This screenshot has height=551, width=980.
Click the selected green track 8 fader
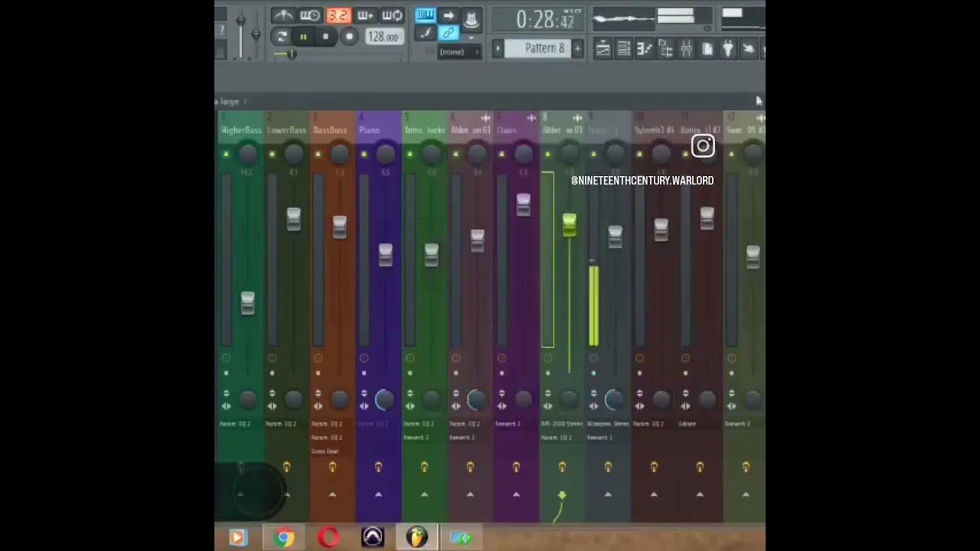(569, 224)
